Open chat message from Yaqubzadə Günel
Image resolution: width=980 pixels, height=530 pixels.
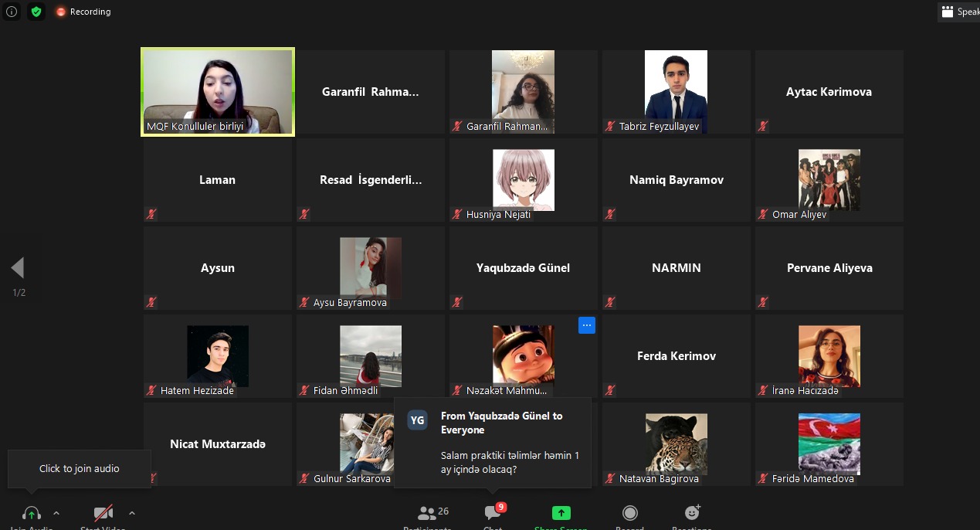click(x=493, y=443)
